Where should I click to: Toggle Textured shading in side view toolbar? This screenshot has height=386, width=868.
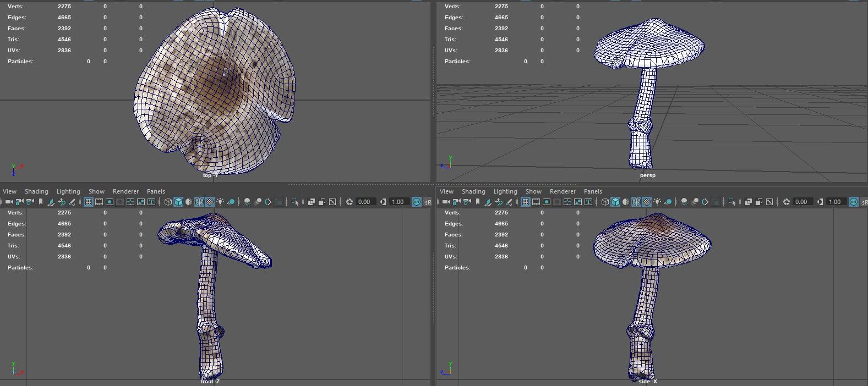pyautogui.click(x=647, y=202)
